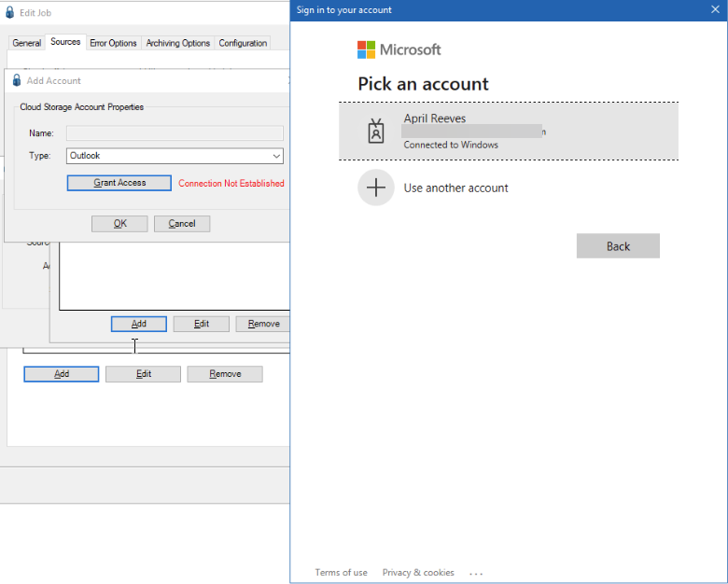Confirm Add Account with OK

pos(119,224)
